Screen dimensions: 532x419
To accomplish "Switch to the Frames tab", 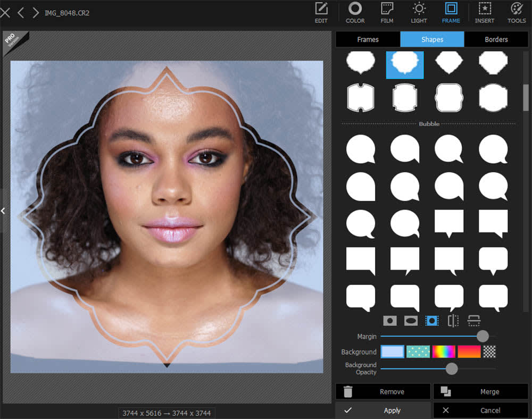I will [368, 39].
